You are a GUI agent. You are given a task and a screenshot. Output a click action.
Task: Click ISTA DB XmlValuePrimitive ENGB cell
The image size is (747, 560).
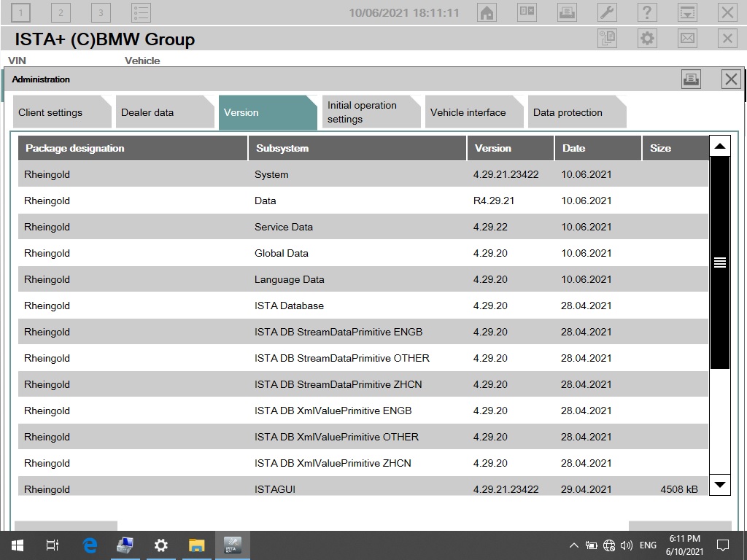pos(333,411)
